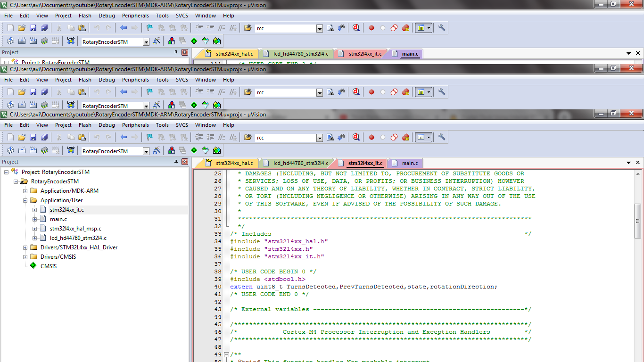Start debug session in front window
Image resolution: width=644 pixels, height=362 pixels.
tap(356, 137)
